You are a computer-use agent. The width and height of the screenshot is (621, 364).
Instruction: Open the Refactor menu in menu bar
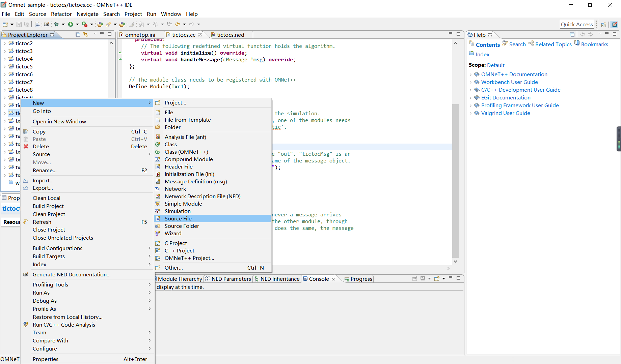pos(61,14)
